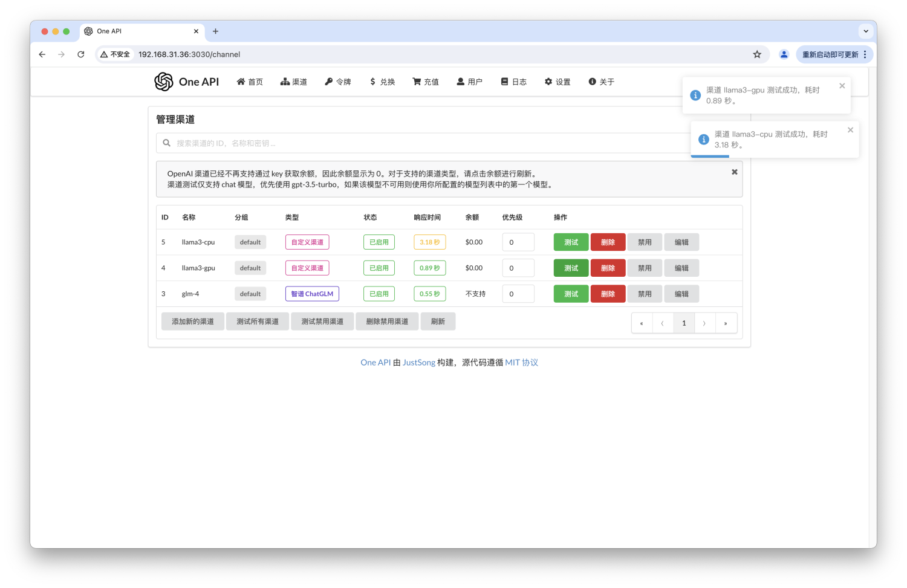
Task: Disable the glm-4 channel
Action: click(x=645, y=294)
